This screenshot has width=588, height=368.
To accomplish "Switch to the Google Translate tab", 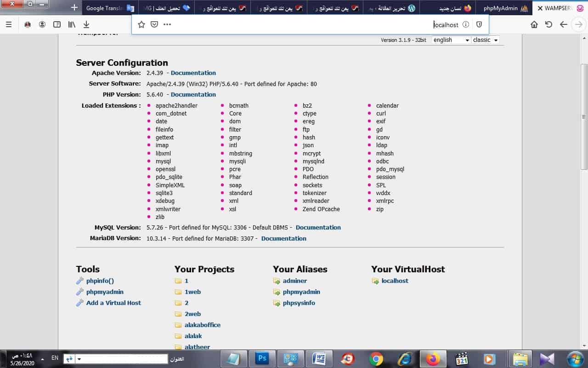I will tap(109, 8).
